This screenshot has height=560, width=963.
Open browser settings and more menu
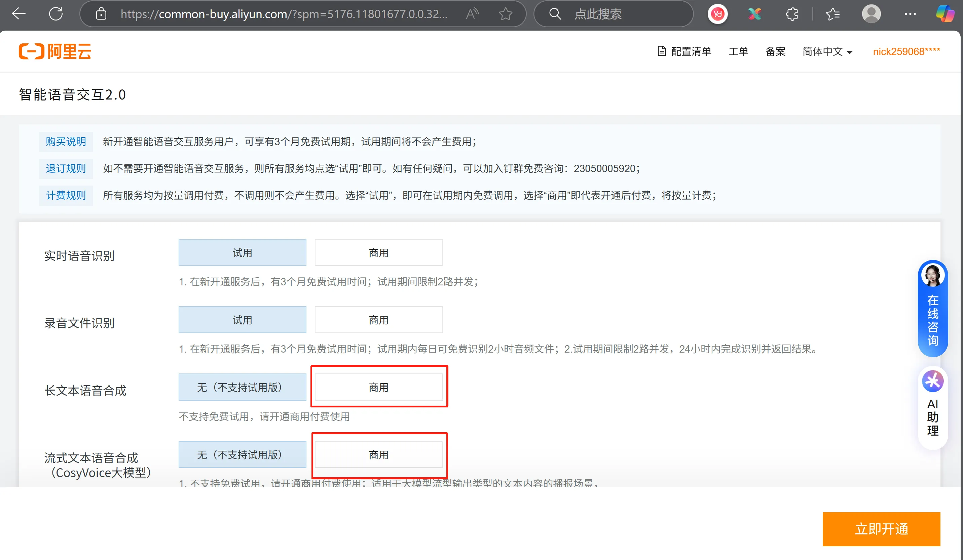click(910, 14)
